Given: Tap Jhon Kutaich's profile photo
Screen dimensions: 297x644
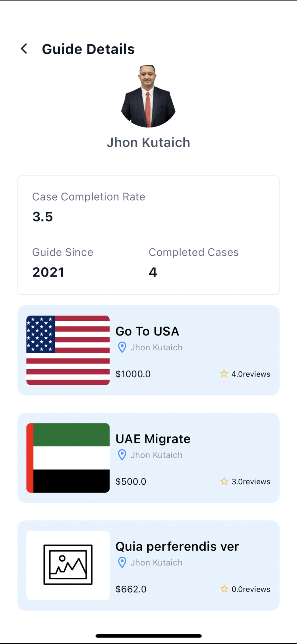Looking at the screenshot, I should point(148,96).
